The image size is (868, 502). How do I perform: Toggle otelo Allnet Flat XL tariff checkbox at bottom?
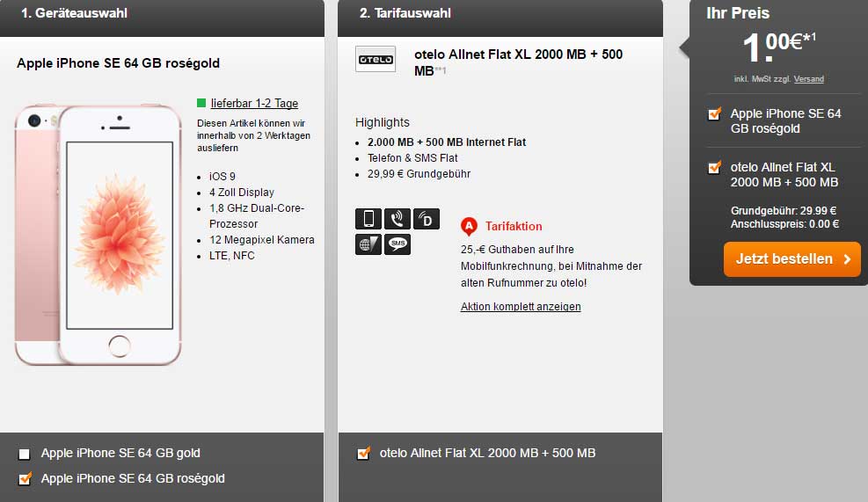364,454
